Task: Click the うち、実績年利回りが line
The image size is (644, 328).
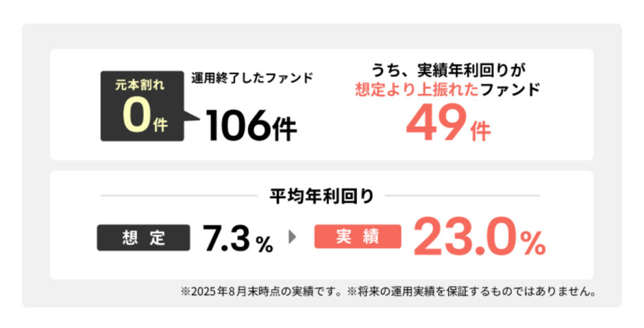Action: pos(447,72)
